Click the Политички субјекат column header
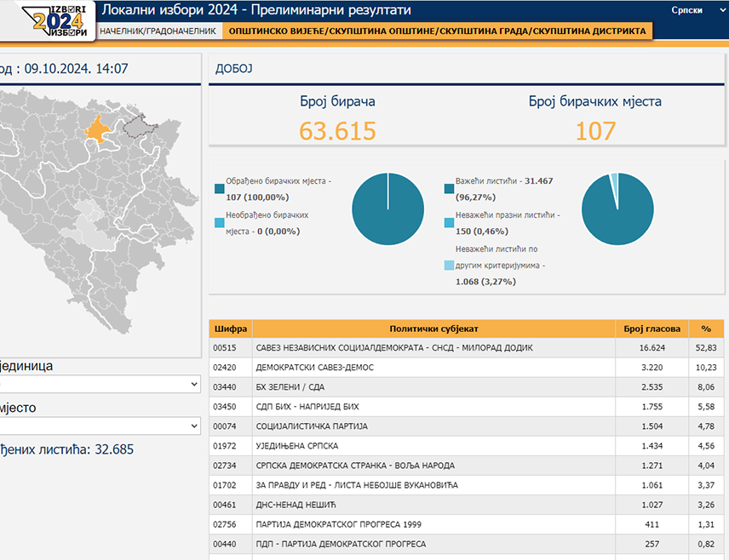 tap(433, 329)
